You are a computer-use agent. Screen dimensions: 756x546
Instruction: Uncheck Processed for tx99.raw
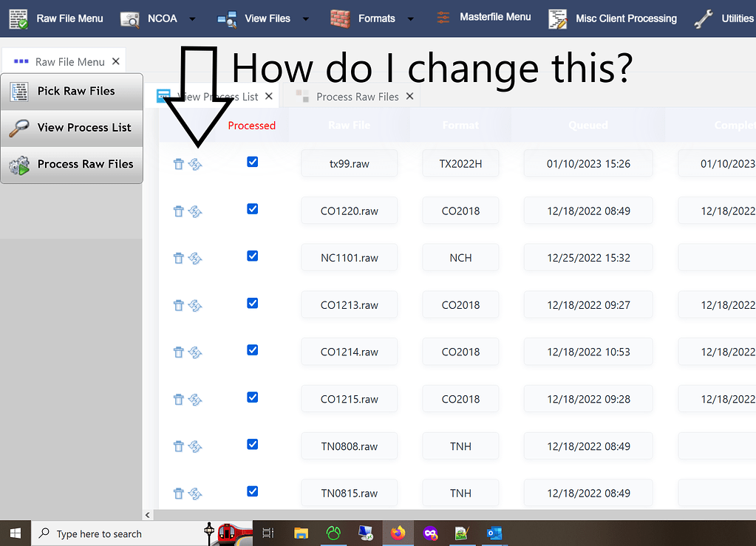tap(252, 161)
